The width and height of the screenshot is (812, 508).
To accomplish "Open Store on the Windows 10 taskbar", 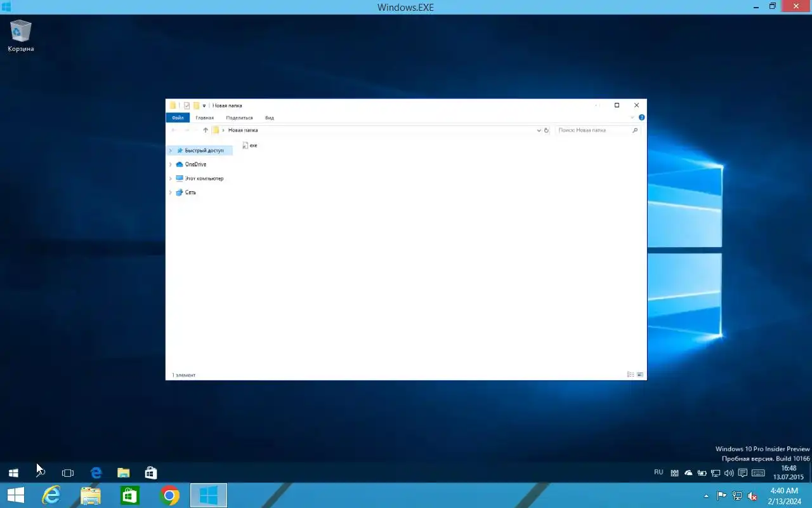I will (x=151, y=472).
